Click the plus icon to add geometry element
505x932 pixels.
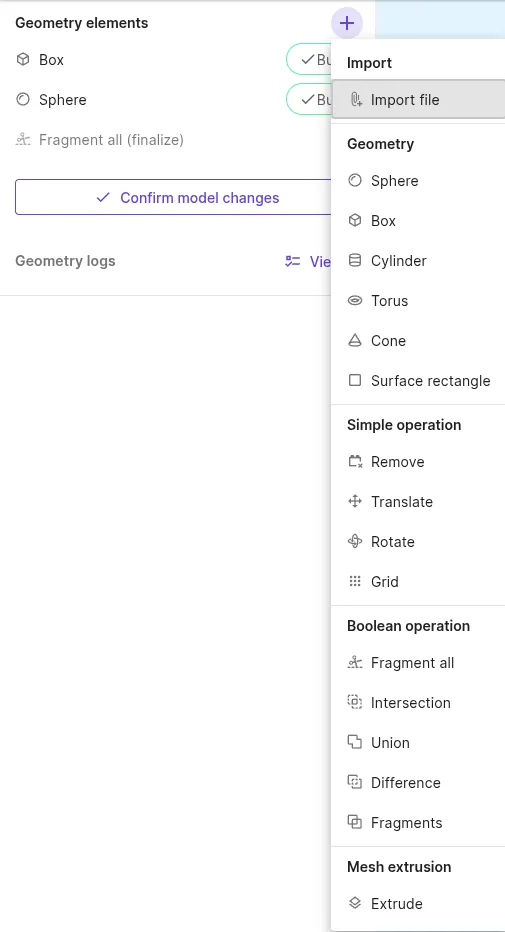pos(347,23)
